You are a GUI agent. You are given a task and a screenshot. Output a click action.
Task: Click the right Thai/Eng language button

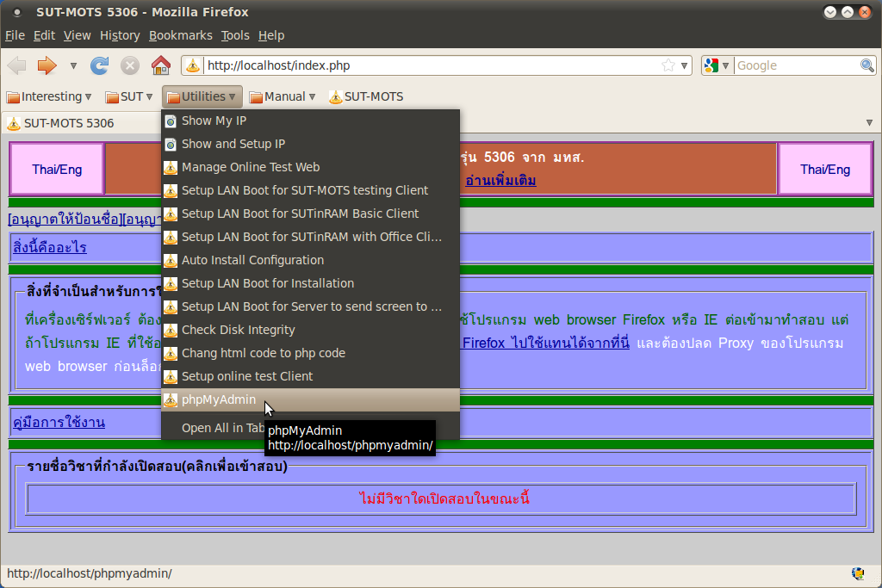pyautogui.click(x=825, y=170)
